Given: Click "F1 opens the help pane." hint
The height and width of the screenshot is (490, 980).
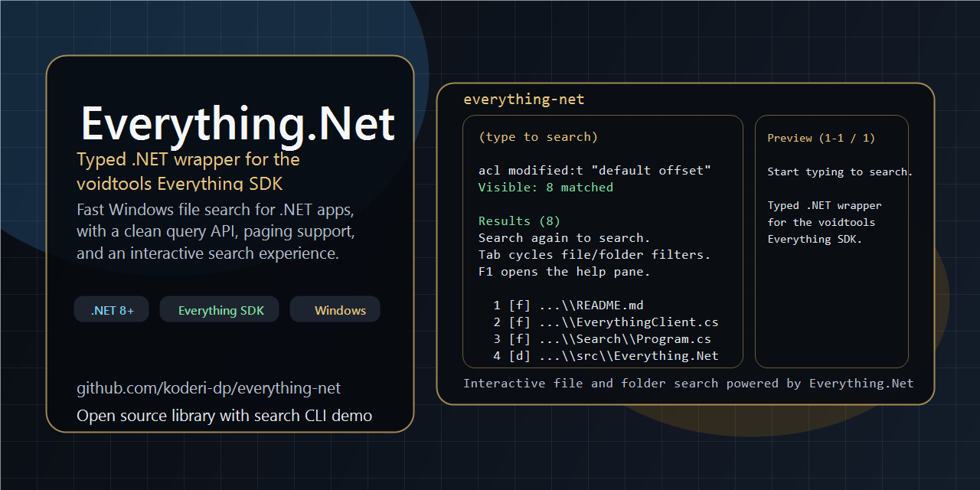Looking at the screenshot, I should [x=564, y=272].
